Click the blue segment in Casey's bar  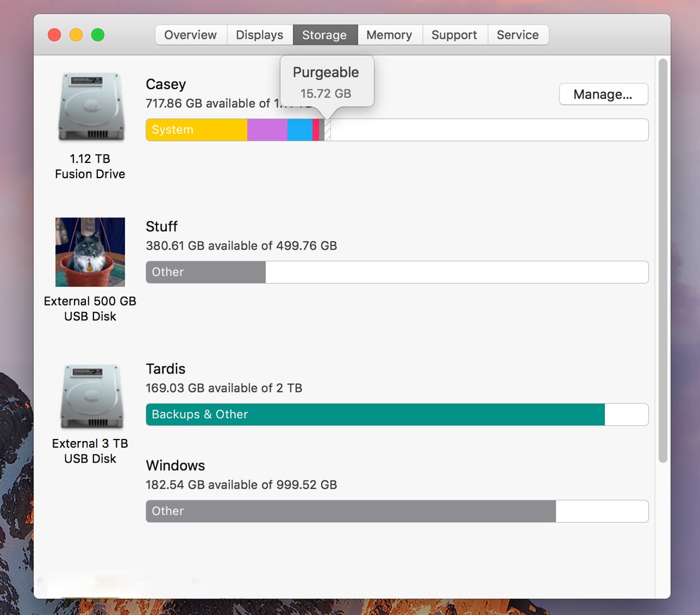[300, 130]
